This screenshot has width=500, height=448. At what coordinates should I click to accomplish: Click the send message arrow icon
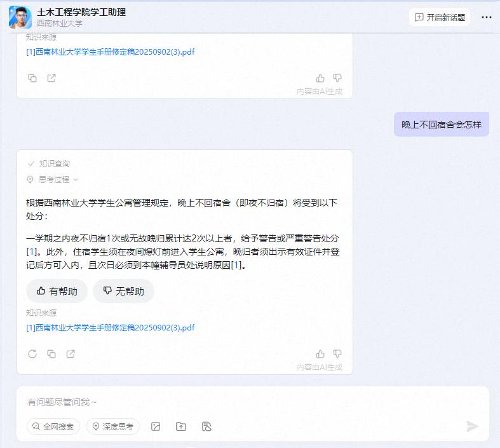tap(472, 426)
